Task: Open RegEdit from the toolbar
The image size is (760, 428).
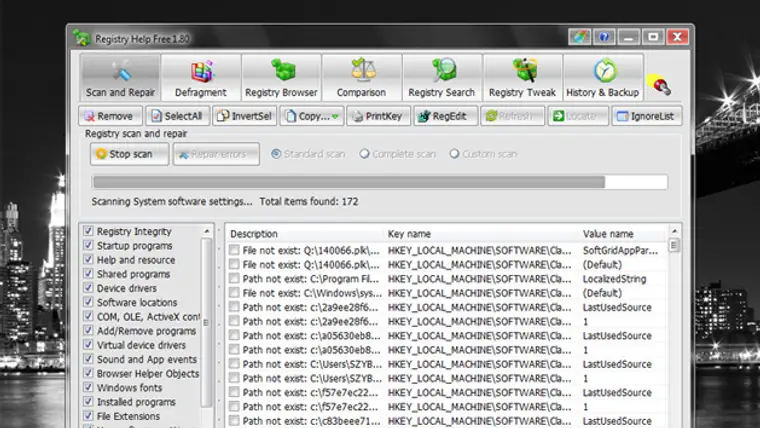Action: [x=442, y=116]
